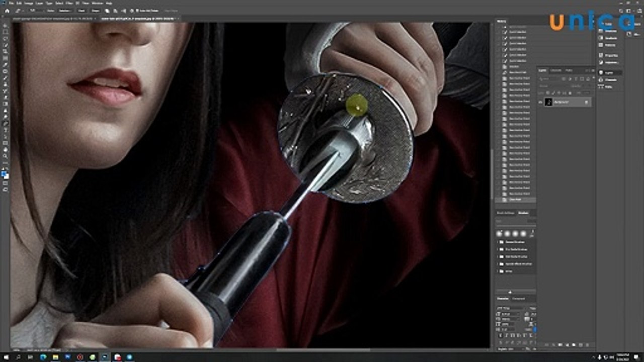644x362 pixels.
Task: Switch to the Channels tab in Layers panel
Action: (555, 70)
